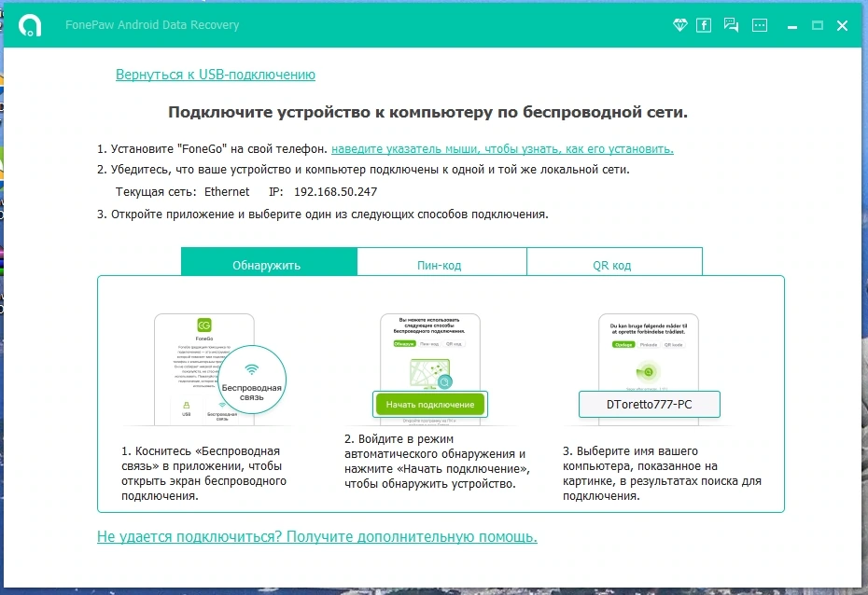The width and height of the screenshot is (868, 595).
Task: Switch to the QR код tab
Action: point(614,261)
